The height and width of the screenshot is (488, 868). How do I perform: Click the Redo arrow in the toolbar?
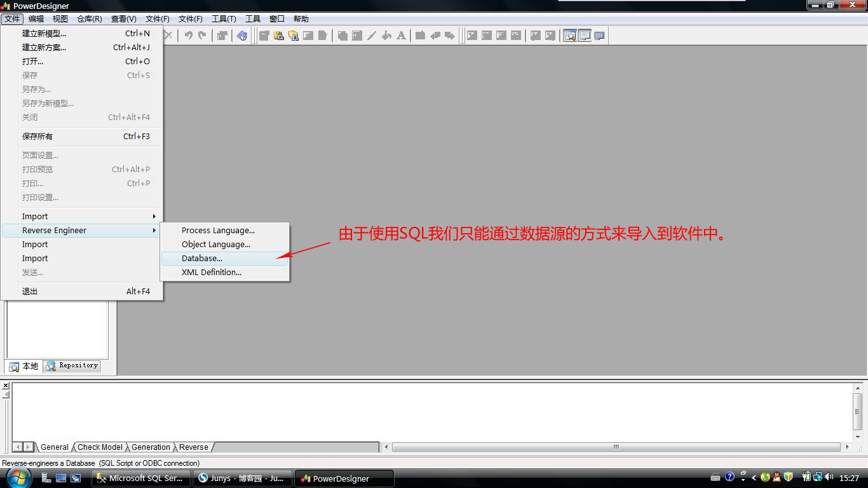[203, 36]
